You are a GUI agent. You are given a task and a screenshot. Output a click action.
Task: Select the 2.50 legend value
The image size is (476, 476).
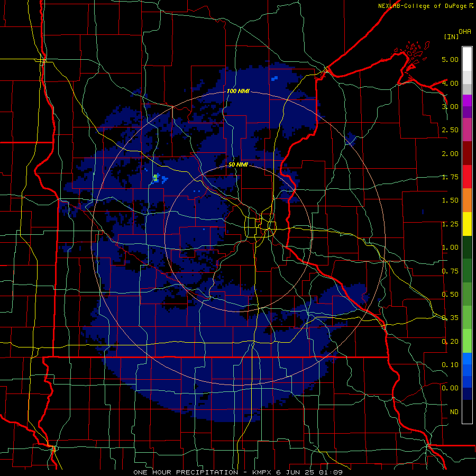450,130
